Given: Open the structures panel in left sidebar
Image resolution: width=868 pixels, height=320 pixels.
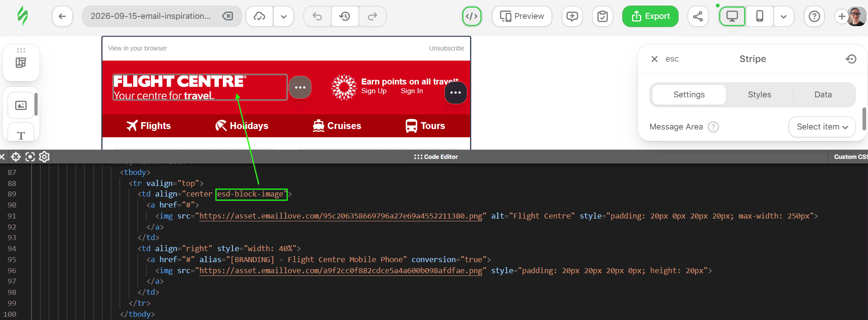Looking at the screenshot, I should (21, 63).
